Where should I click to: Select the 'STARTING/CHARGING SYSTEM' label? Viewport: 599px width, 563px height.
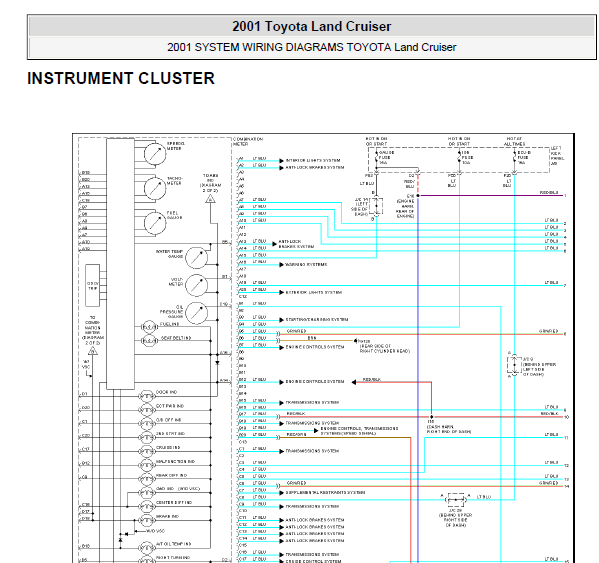click(317, 320)
